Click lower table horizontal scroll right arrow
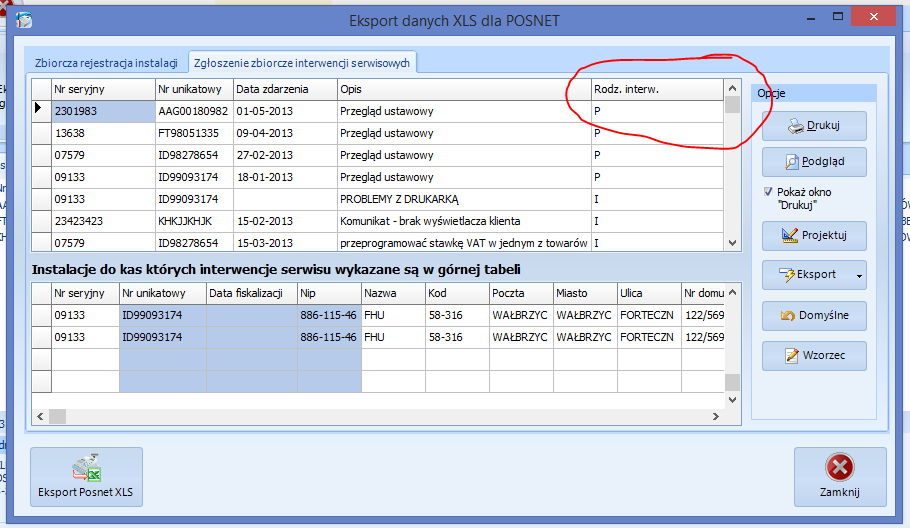The image size is (910, 528). tap(716, 416)
